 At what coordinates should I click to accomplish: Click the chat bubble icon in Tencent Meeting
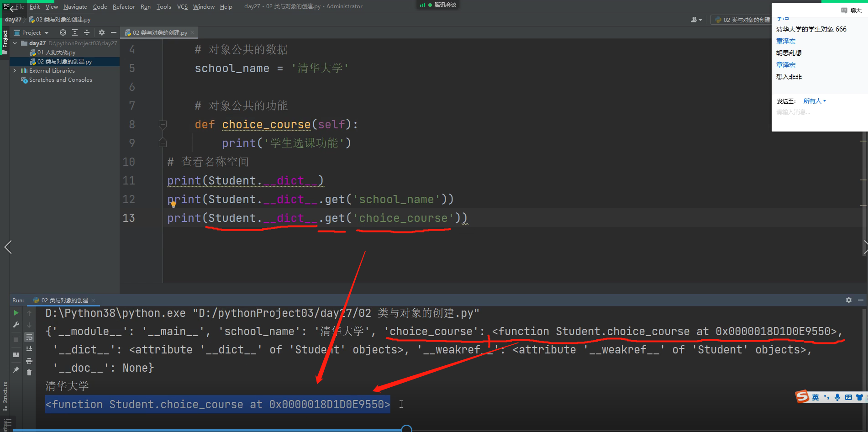[844, 10]
